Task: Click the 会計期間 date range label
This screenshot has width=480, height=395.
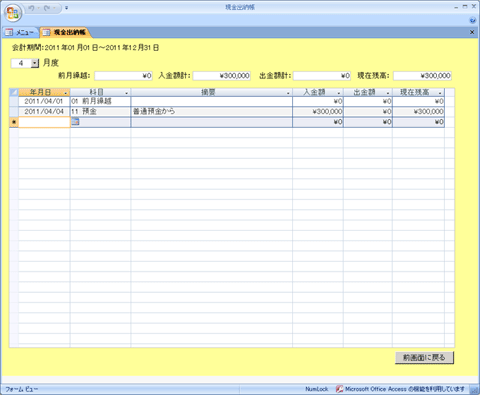Action: (85, 48)
